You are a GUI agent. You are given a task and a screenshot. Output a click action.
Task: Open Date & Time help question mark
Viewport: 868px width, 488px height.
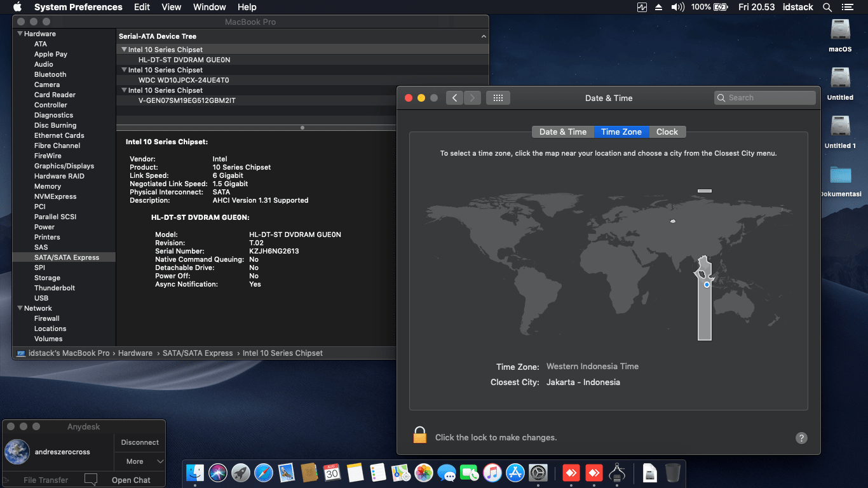pos(801,438)
